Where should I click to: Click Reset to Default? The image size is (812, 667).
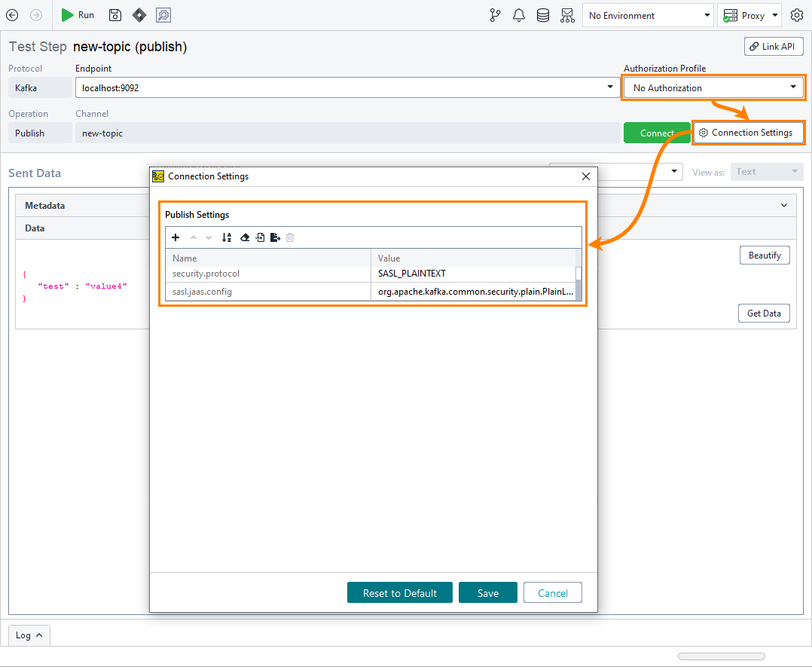click(x=399, y=592)
